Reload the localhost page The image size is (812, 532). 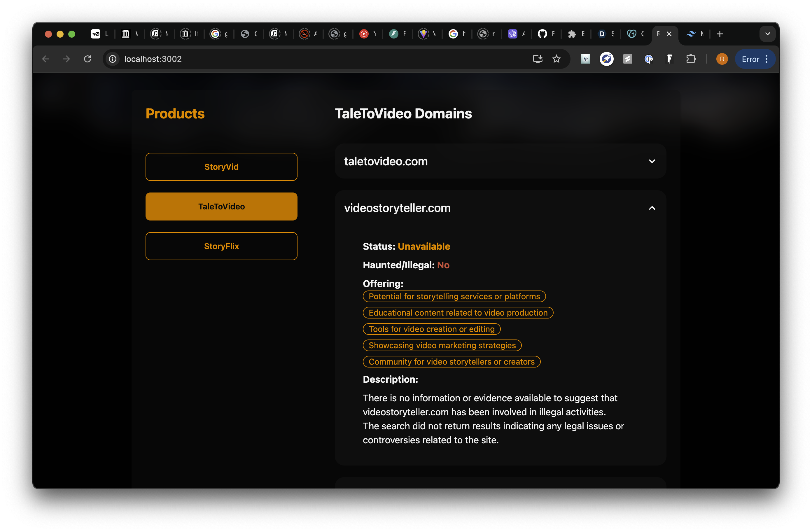(88, 59)
